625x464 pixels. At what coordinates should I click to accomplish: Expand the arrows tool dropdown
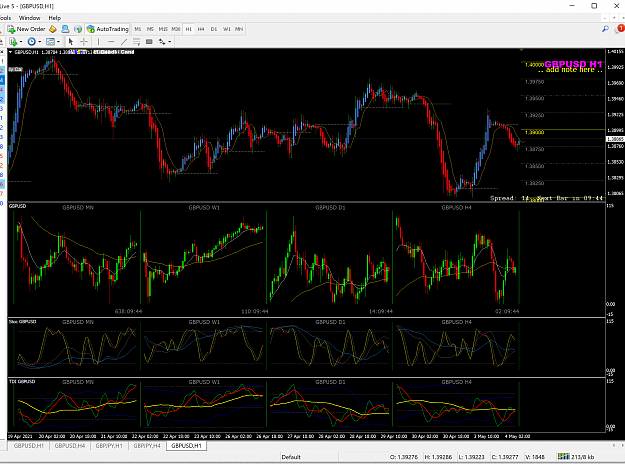tap(169, 42)
